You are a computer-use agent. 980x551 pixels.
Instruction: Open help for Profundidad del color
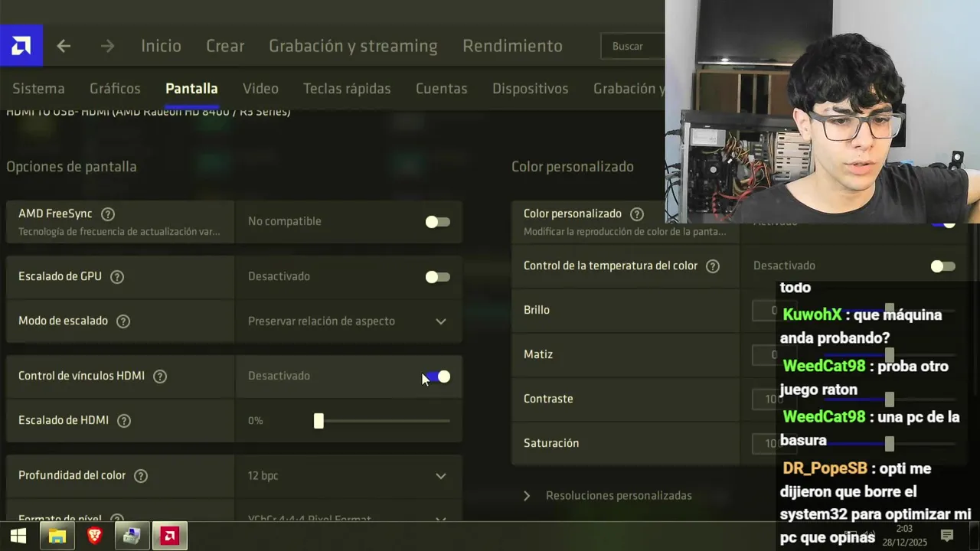(141, 476)
